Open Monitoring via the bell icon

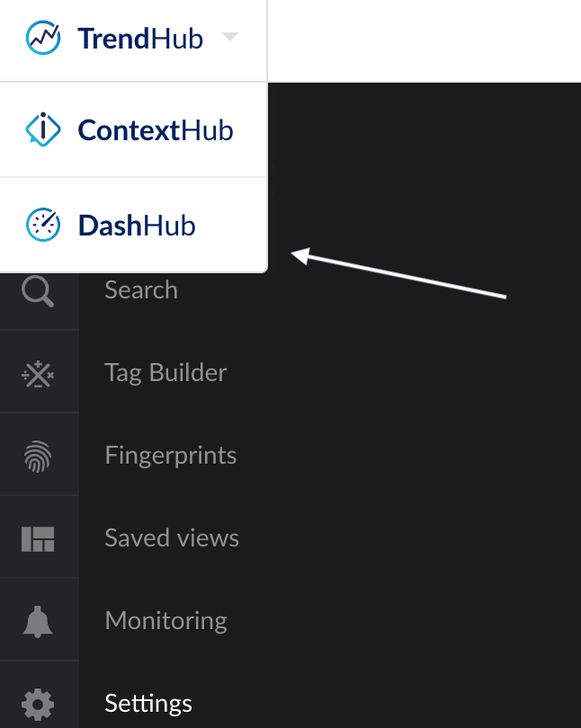[x=39, y=620]
